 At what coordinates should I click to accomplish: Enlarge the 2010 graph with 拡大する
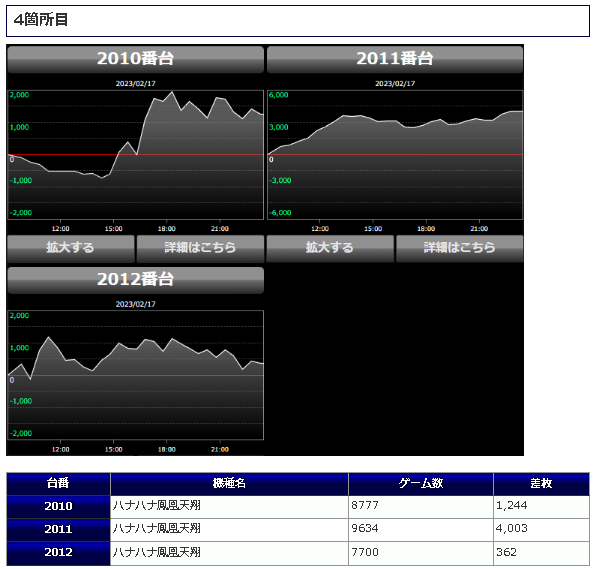pos(71,249)
